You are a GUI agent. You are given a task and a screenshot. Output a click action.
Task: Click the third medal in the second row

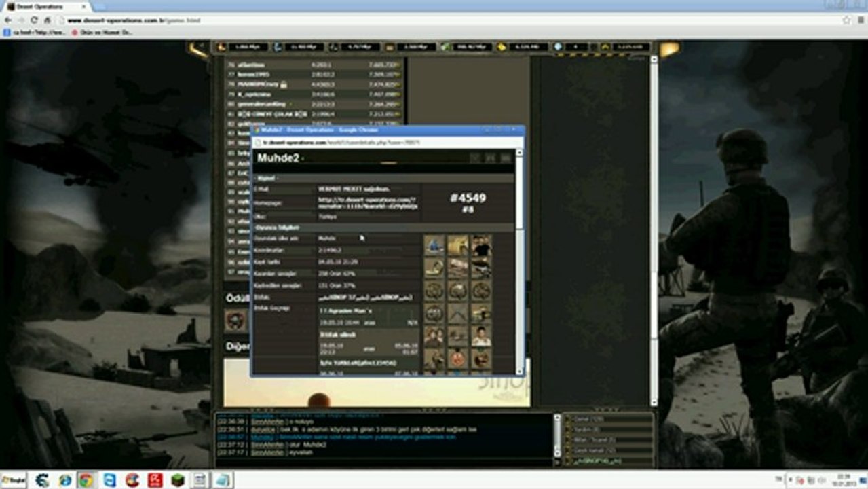click(x=481, y=268)
